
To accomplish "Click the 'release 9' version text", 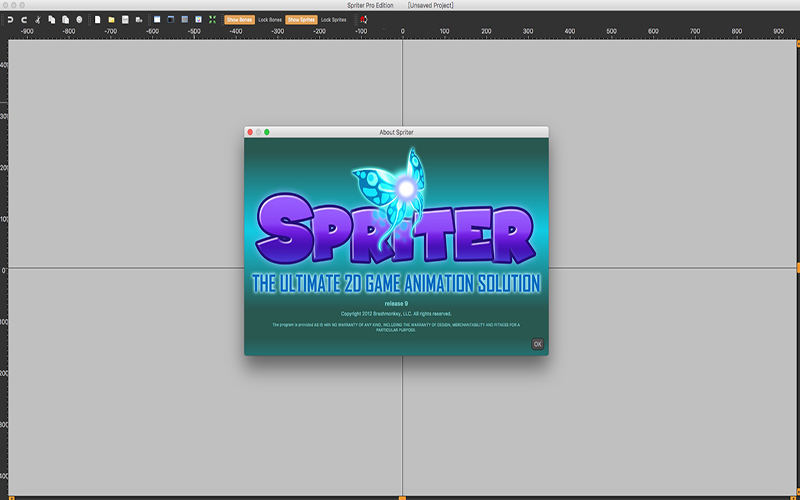I will pos(396,304).
